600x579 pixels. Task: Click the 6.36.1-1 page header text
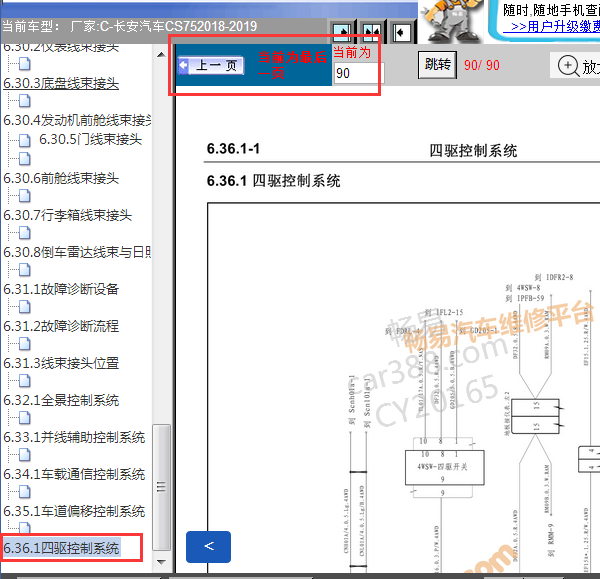[x=233, y=149]
